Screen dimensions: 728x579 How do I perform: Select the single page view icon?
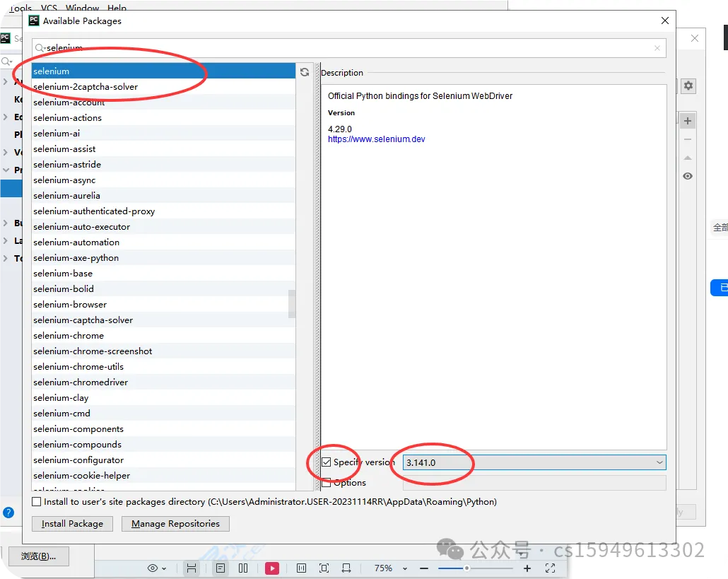221,568
